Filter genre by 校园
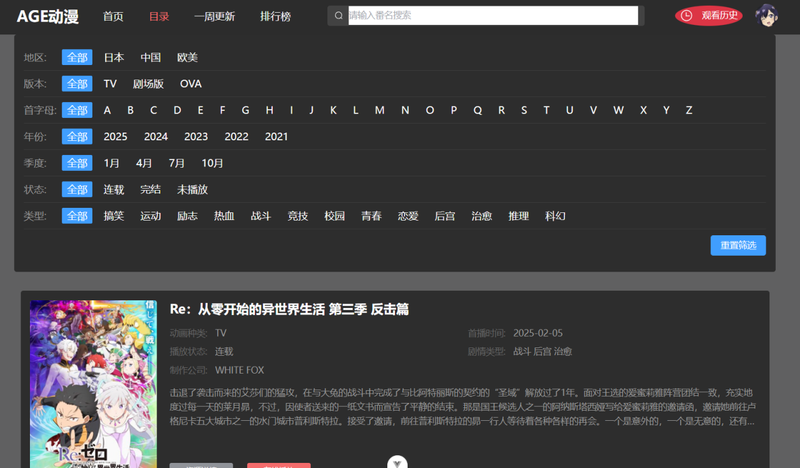 point(335,216)
